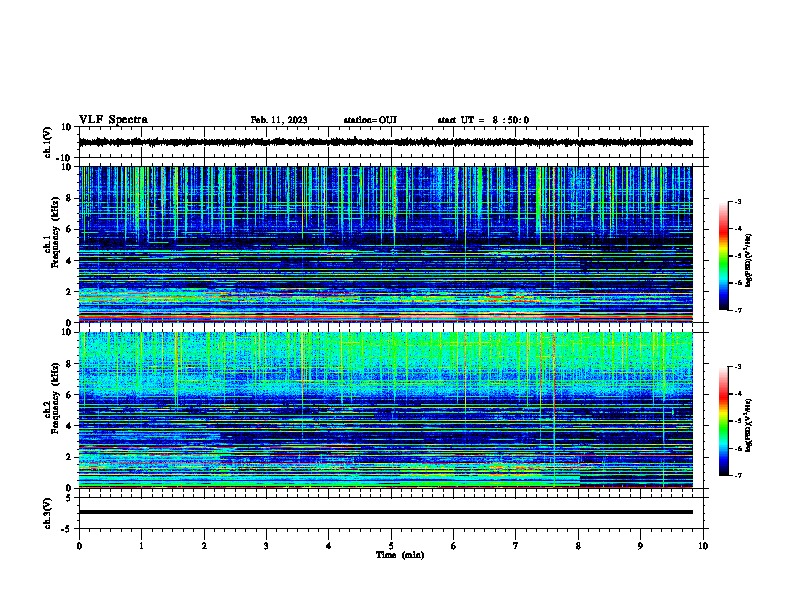
Task: Click the "ch.1(V)" waveform axis label
Action: tap(47, 142)
